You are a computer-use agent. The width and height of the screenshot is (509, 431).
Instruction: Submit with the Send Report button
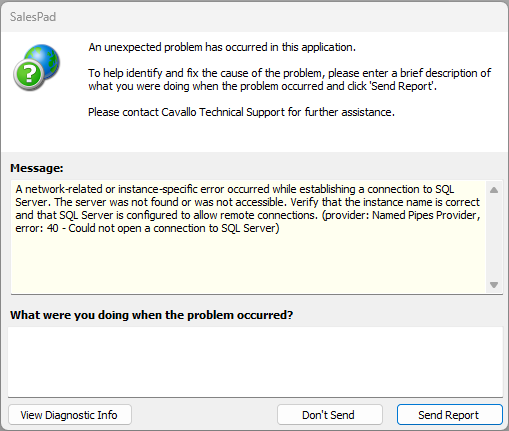(449, 415)
